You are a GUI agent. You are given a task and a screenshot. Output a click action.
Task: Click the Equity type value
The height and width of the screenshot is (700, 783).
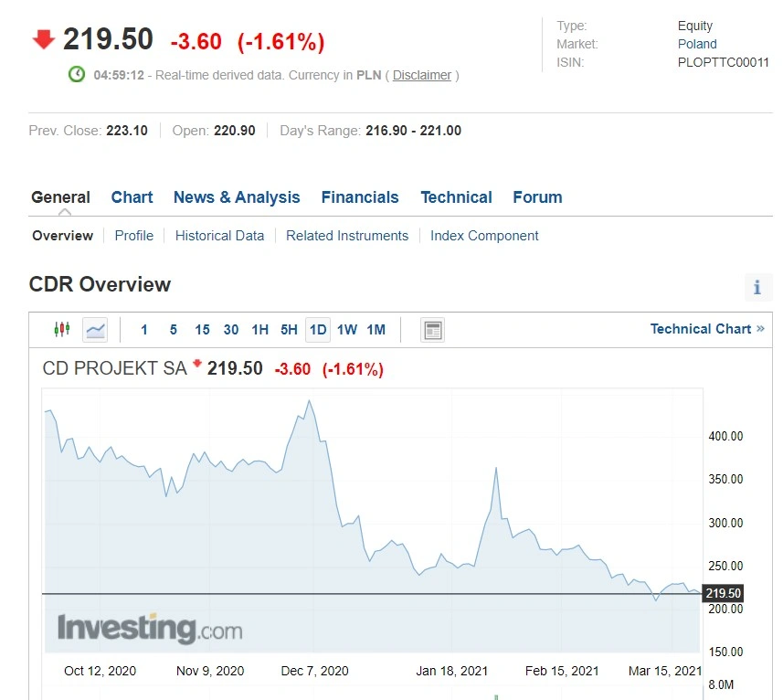point(695,26)
